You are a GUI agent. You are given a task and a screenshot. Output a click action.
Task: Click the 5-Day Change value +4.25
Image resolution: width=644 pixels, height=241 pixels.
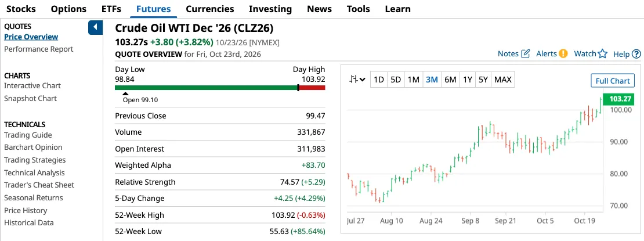point(283,198)
